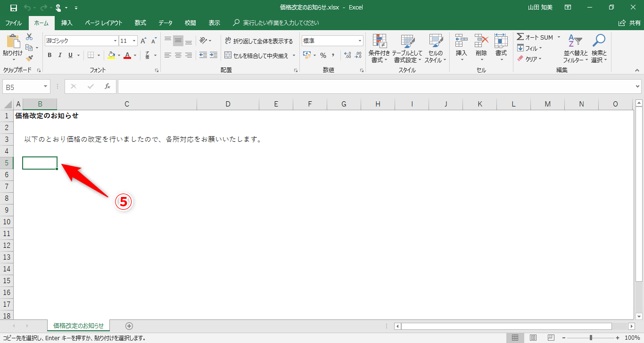Click the 書式 Format cells button
644x343 pixels.
[501, 48]
